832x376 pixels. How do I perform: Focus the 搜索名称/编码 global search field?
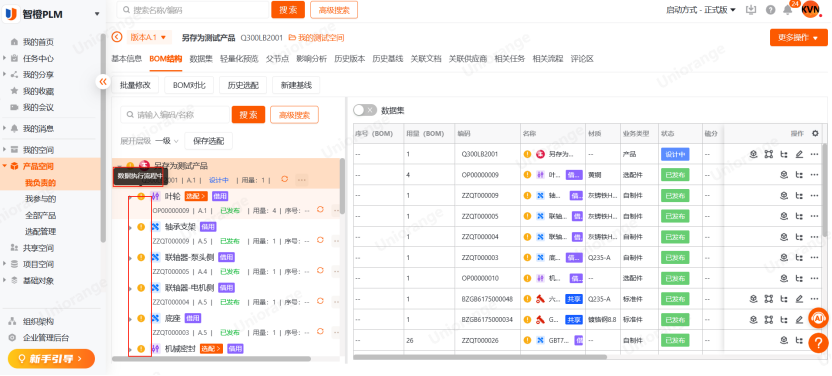[193, 10]
